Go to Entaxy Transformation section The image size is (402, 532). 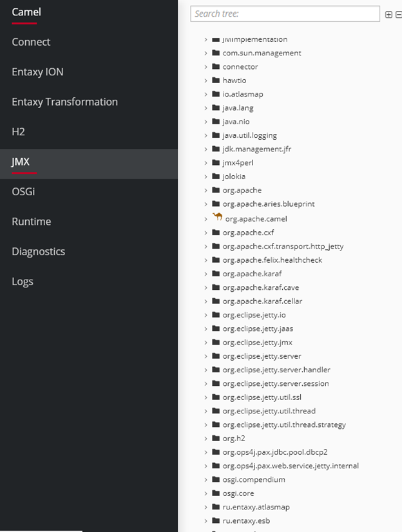point(64,102)
